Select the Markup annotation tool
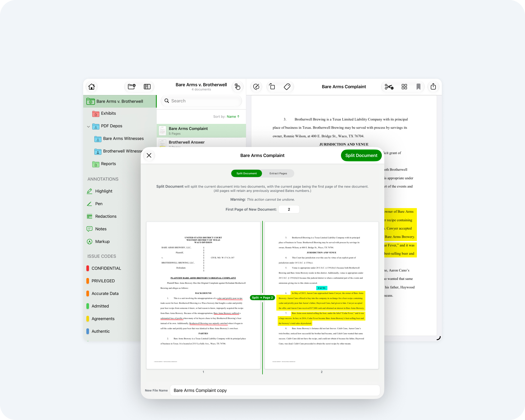The width and height of the screenshot is (525, 420). [x=98, y=241]
